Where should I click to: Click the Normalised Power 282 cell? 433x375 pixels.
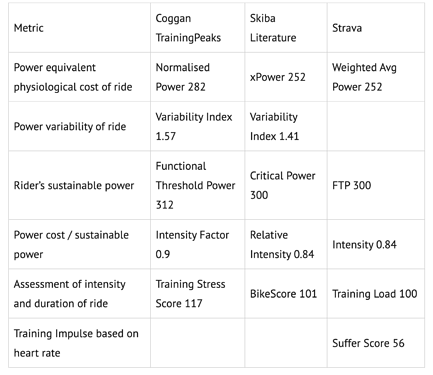tap(197, 77)
